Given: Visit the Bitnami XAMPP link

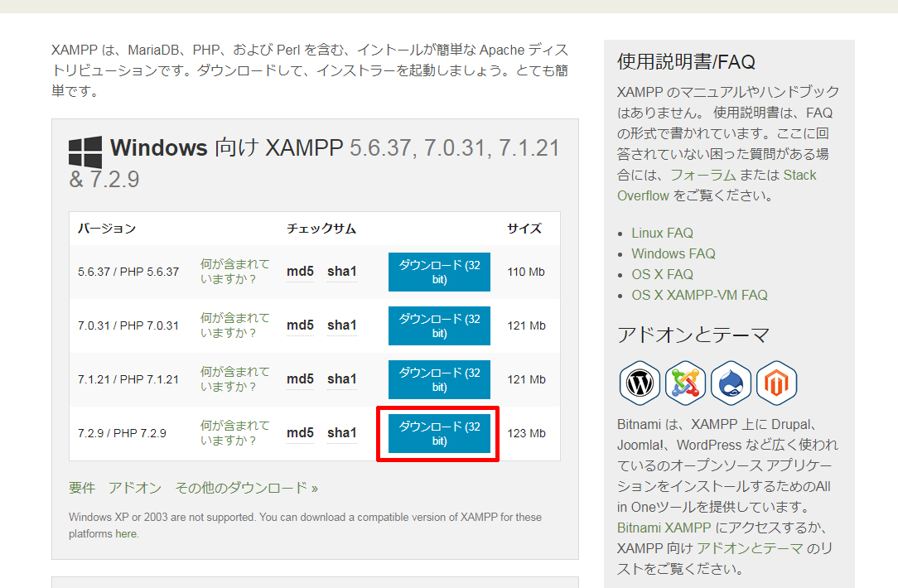Looking at the screenshot, I should (x=664, y=528).
